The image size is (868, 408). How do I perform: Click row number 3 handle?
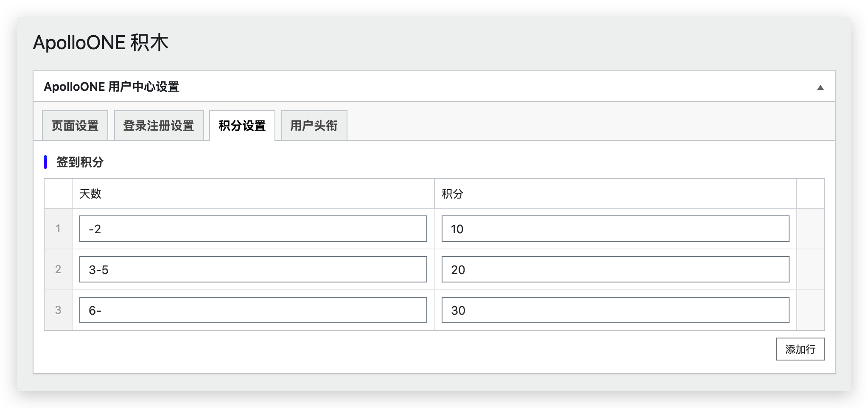click(x=58, y=310)
